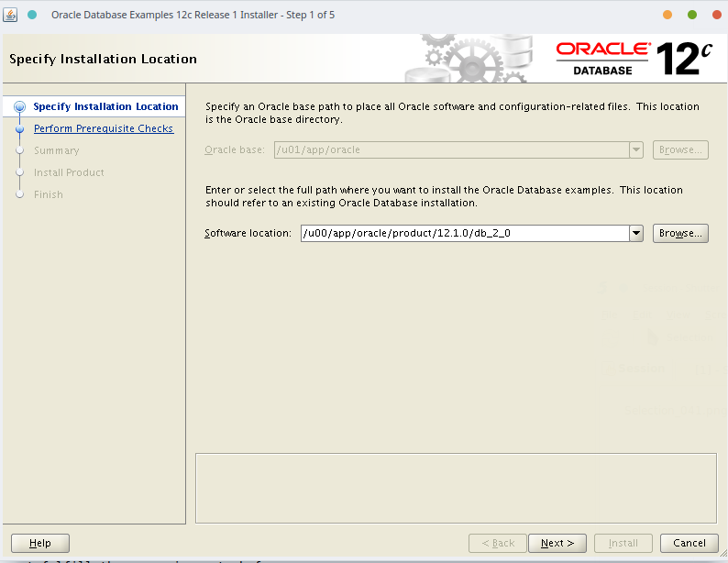Click the Oracle Database 12c logo
Image resolution: width=728 pixels, height=563 pixels.
(x=634, y=59)
